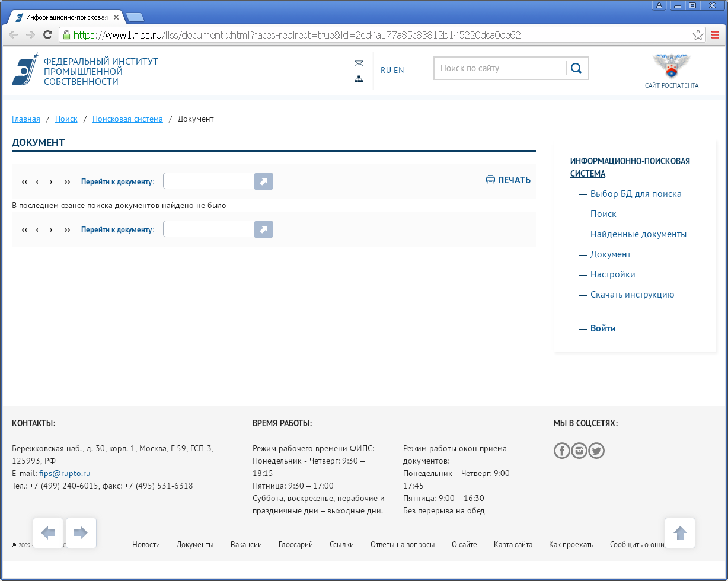Open the Chrome hamburger menu
This screenshot has height=581, width=728.
[x=716, y=35]
